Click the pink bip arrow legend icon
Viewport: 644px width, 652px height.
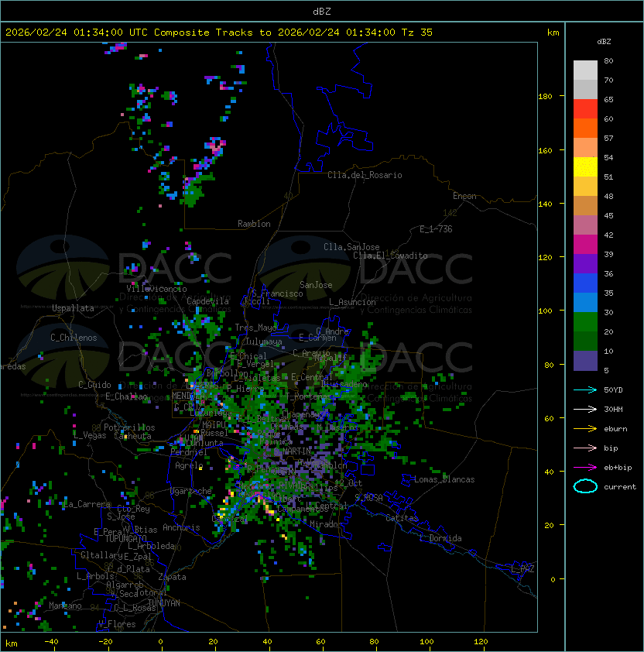point(585,448)
